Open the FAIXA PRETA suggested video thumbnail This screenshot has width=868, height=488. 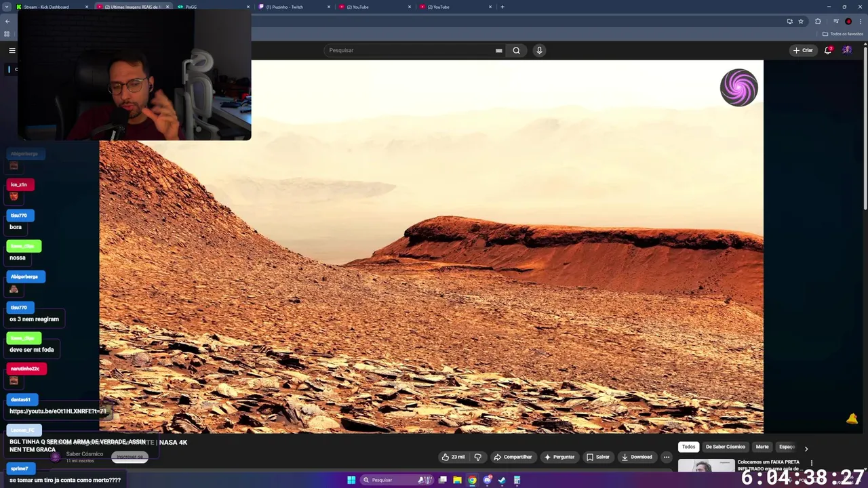(706, 466)
